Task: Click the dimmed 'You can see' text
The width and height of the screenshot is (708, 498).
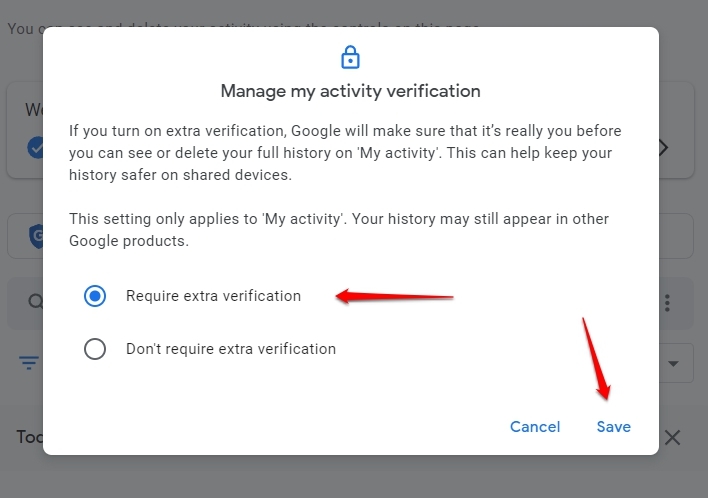Action: [25, 28]
